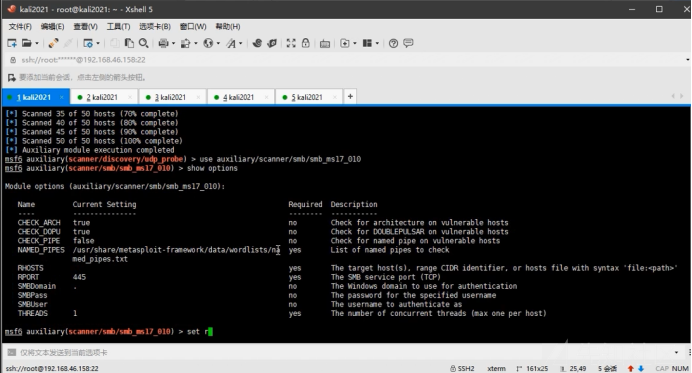Click the xterm status bar entry
The width and height of the screenshot is (692, 373).
point(496,368)
